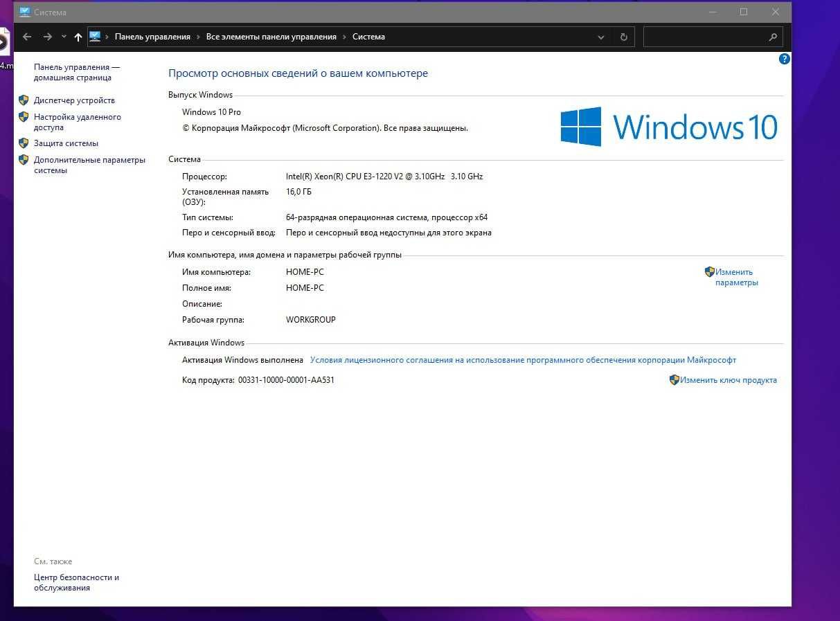Click shield icon beside 'Изменить параметры'

click(x=709, y=272)
